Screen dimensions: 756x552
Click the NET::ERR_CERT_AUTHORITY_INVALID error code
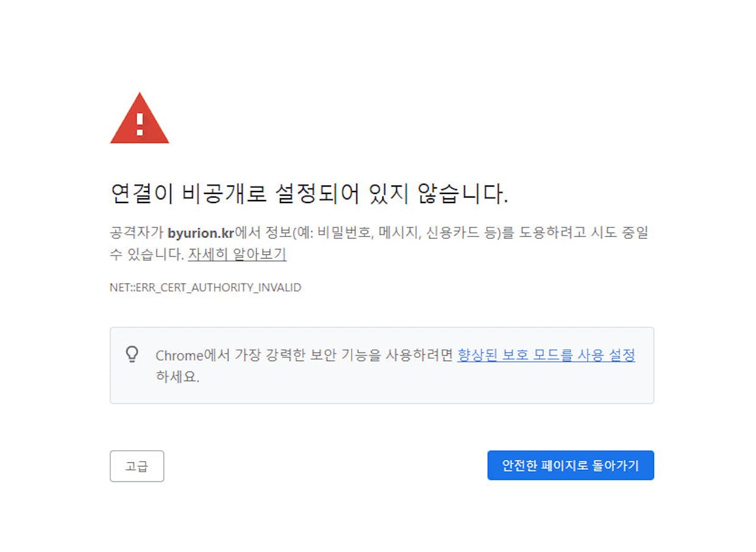[205, 287]
